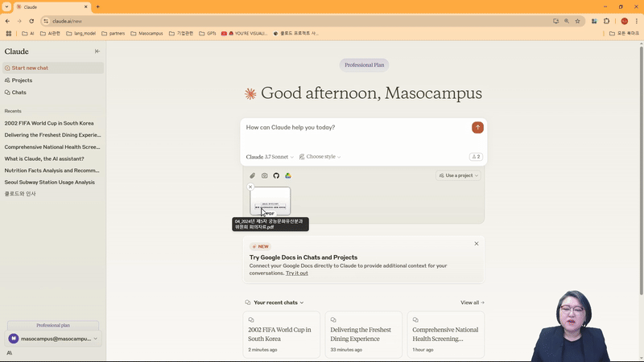Expand the Choose style dropdown
Screen dimensions: 644x362
(320, 157)
